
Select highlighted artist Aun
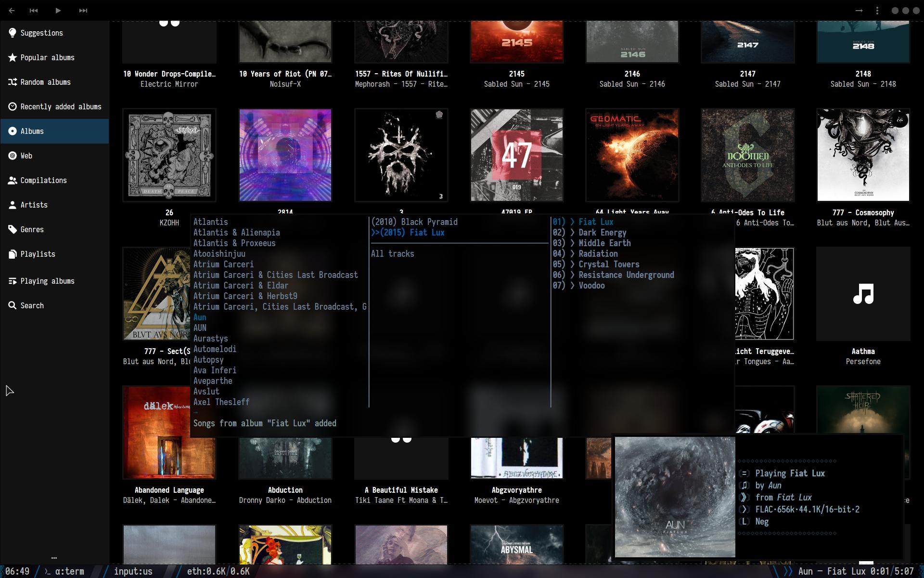(x=200, y=317)
